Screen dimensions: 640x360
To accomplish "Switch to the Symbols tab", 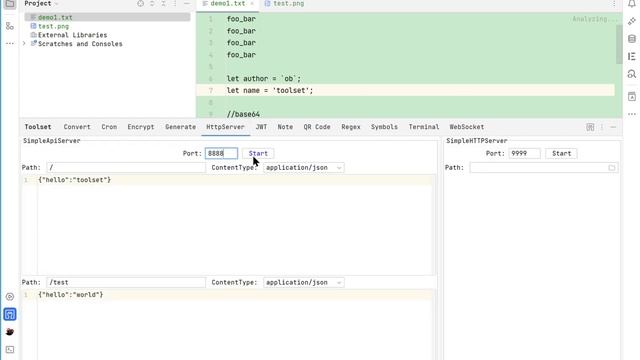I will coord(384,127).
